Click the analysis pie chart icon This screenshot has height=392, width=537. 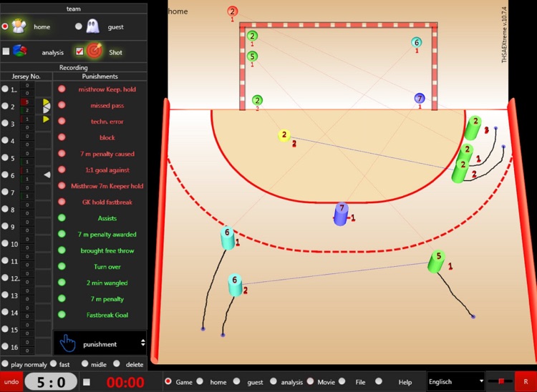[x=20, y=52]
